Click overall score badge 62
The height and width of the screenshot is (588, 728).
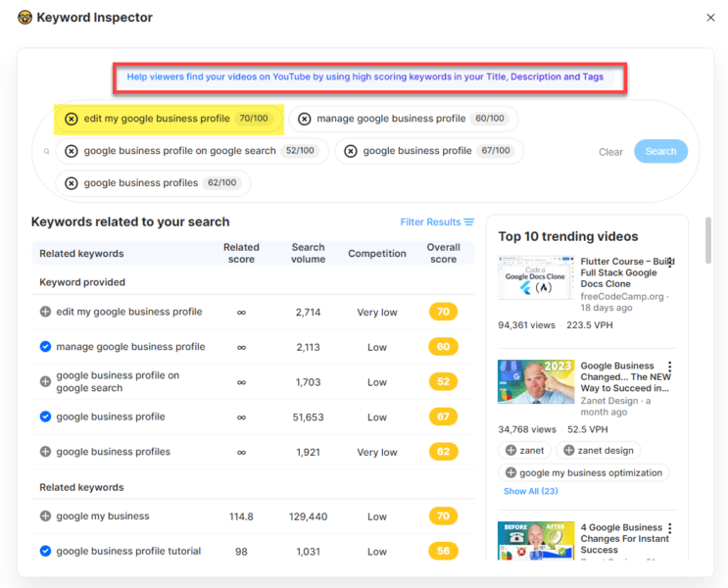pos(444,452)
